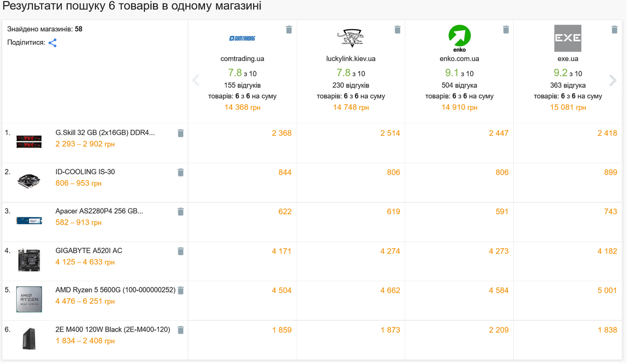Screen dimensions: 628x364
Task: Delete G.Skill 32 GB row trash icon
Action: [x=181, y=133]
